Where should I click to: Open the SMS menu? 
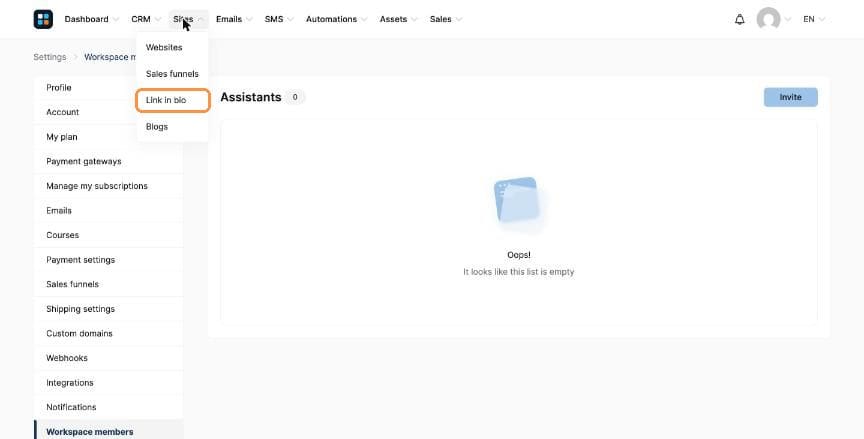pos(274,19)
